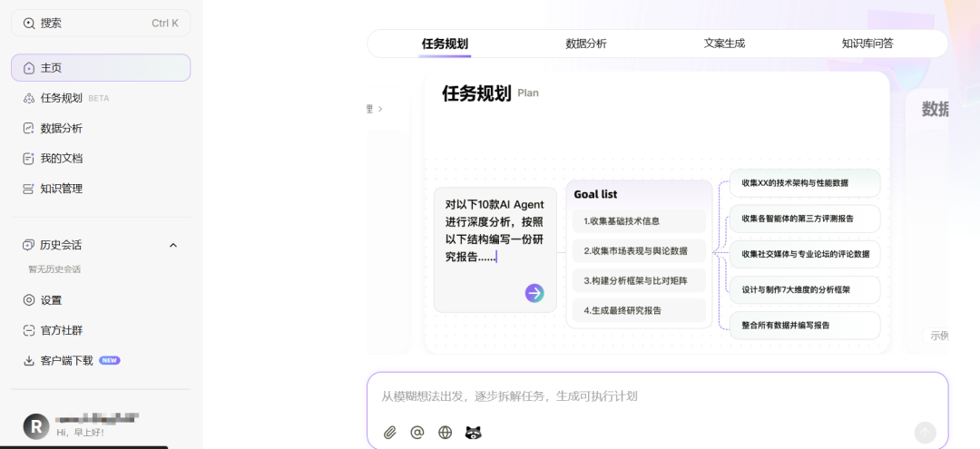Click the Hi, 早上好! greeting

80,432
